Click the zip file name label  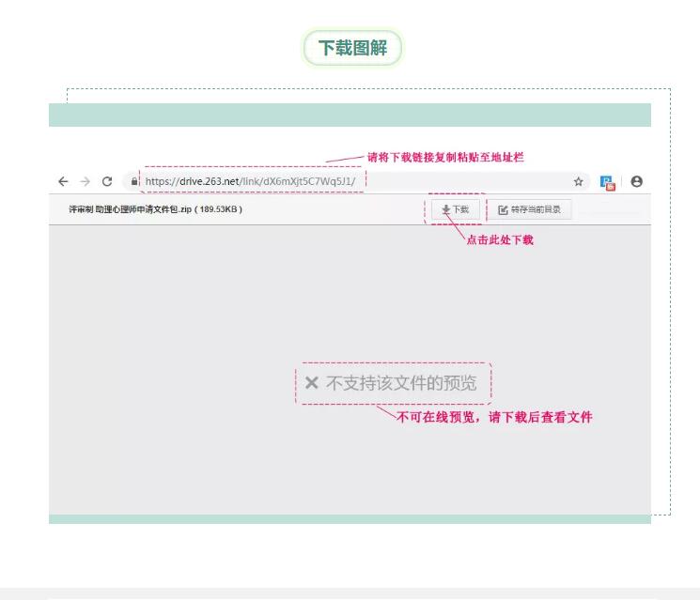(156, 209)
